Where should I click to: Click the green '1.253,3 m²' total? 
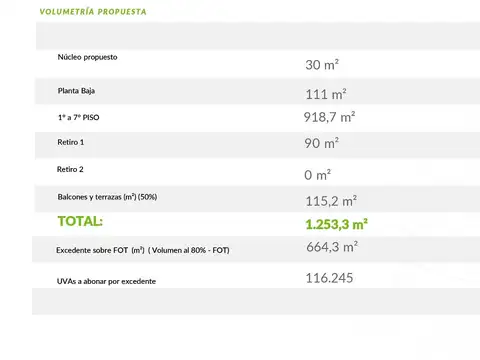(337, 224)
